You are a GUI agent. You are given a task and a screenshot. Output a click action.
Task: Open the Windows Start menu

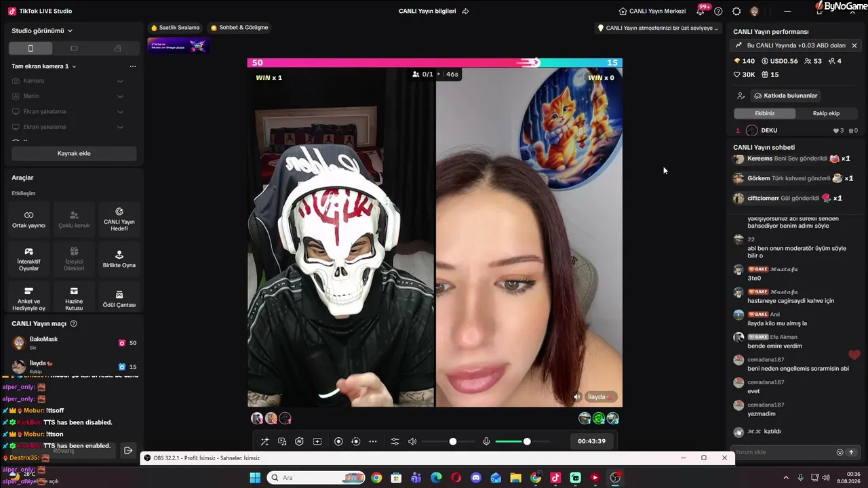click(255, 478)
